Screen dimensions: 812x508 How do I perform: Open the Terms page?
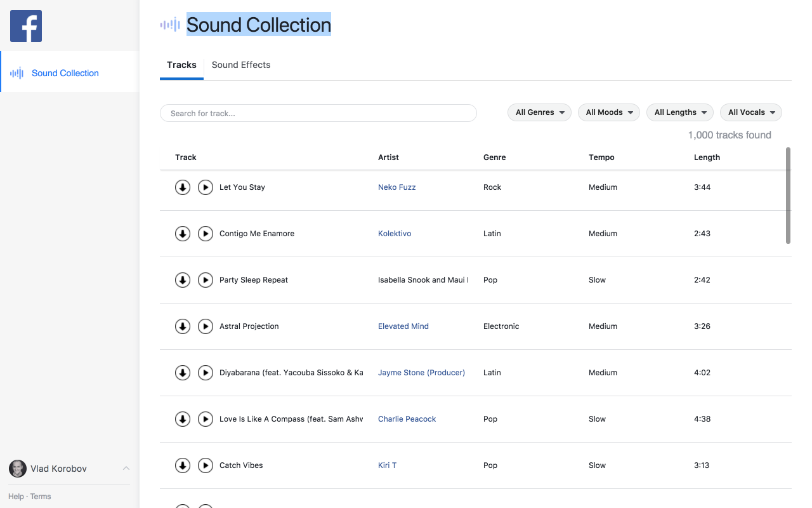tap(41, 496)
